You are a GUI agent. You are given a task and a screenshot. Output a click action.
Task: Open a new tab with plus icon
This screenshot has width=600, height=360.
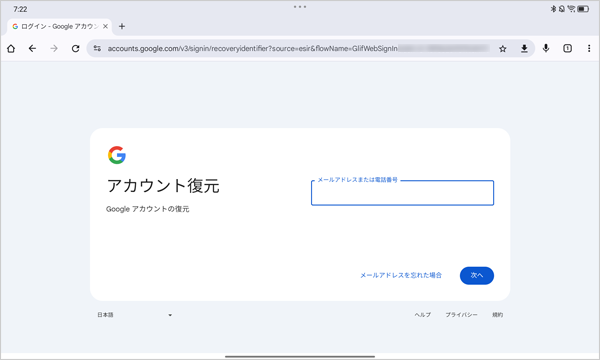(x=122, y=26)
